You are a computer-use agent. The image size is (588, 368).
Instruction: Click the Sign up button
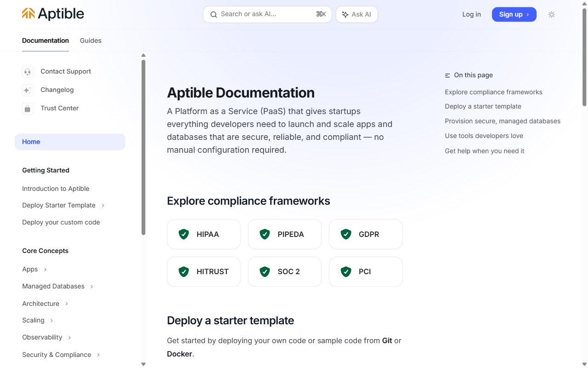click(x=514, y=14)
